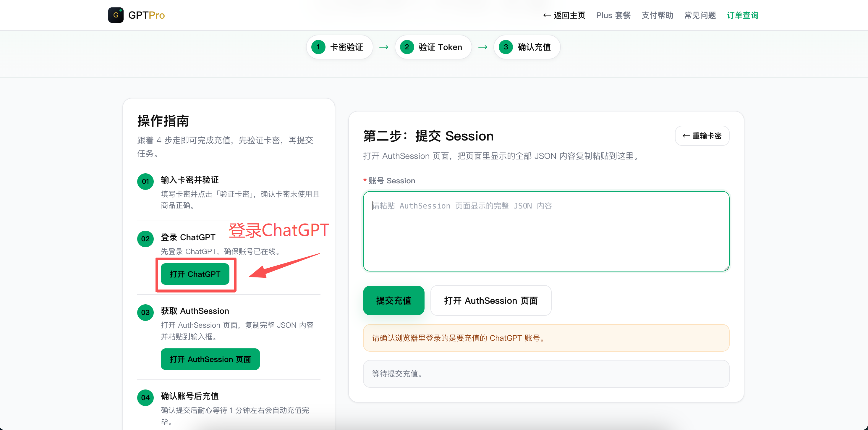
Task: Select step 3 确认充值 pill
Action: coord(527,47)
